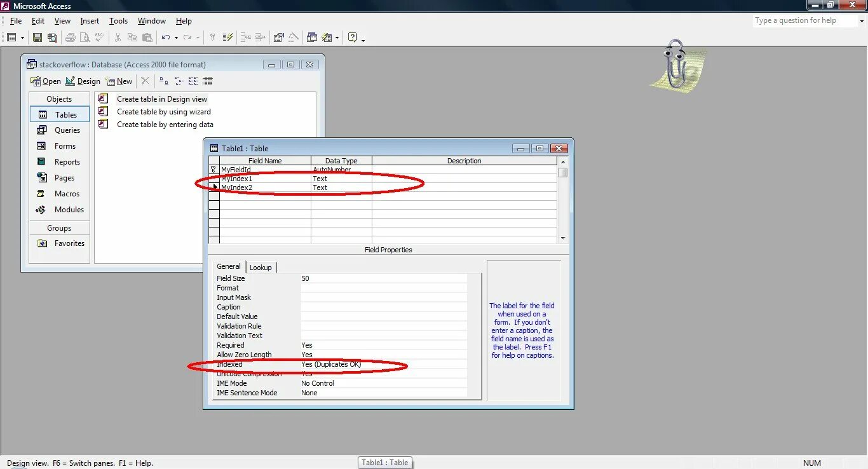Open the Tools menu

tap(118, 21)
